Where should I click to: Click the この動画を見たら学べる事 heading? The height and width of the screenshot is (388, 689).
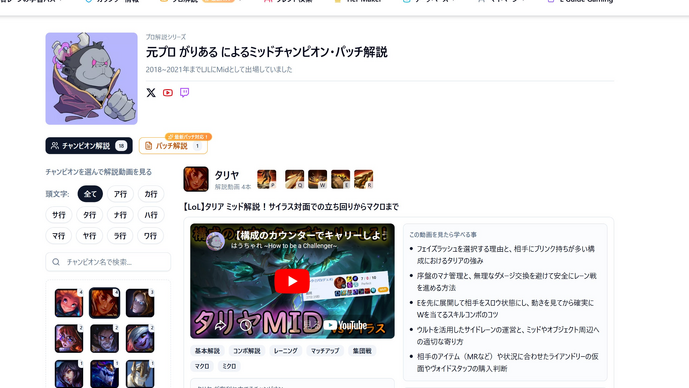click(x=443, y=235)
